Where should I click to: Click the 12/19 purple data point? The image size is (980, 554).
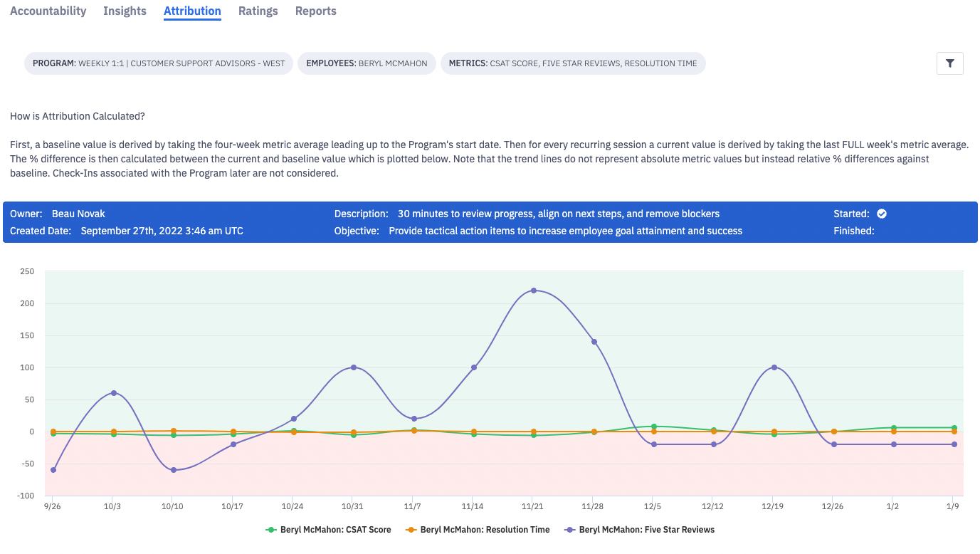774,369
